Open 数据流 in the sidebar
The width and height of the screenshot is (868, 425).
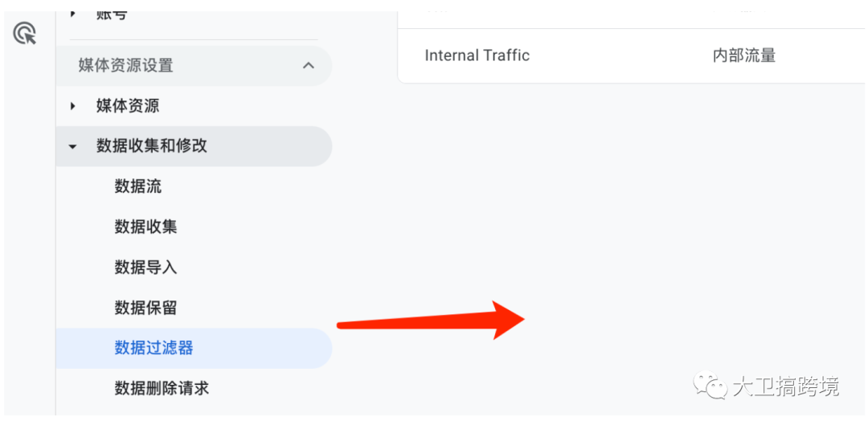point(138,186)
